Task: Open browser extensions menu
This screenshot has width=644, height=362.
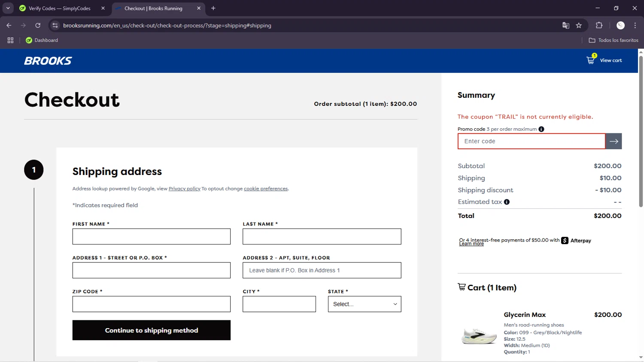Action: point(599,25)
